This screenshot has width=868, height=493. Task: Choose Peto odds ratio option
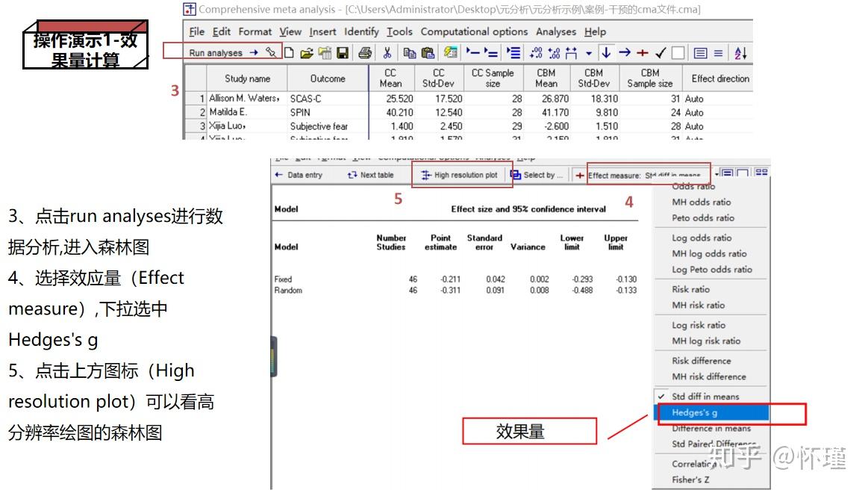pos(703,218)
